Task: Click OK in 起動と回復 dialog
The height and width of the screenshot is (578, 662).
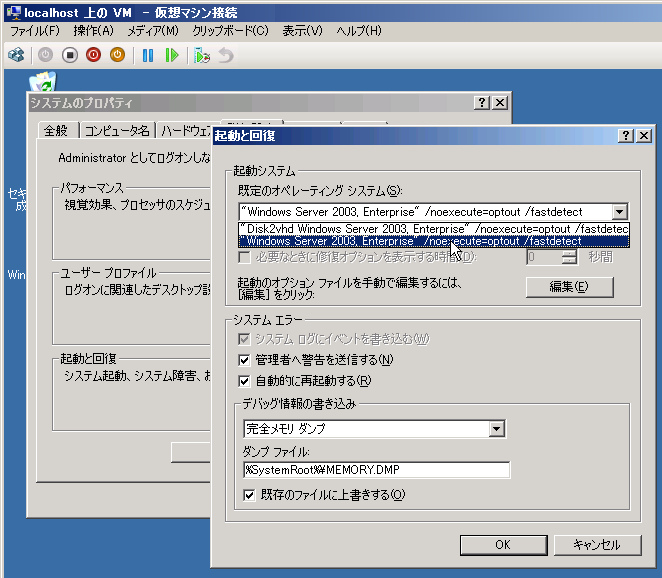Action: [503, 545]
